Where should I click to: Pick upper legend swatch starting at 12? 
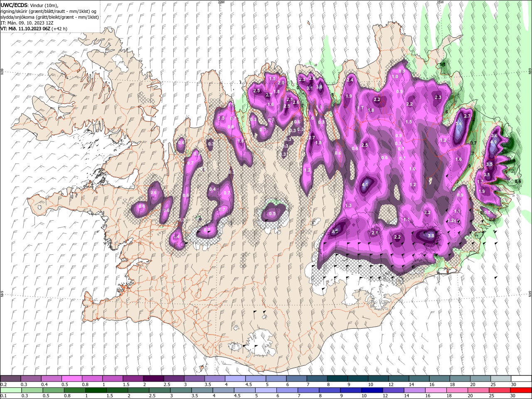(x=398, y=379)
